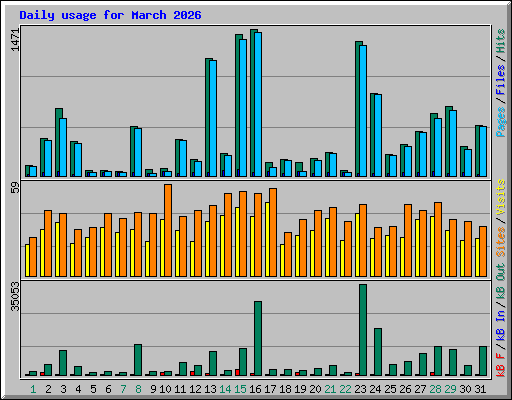Select day 21 label on x-axis
This screenshot has width=512, height=400.
[x=330, y=389]
